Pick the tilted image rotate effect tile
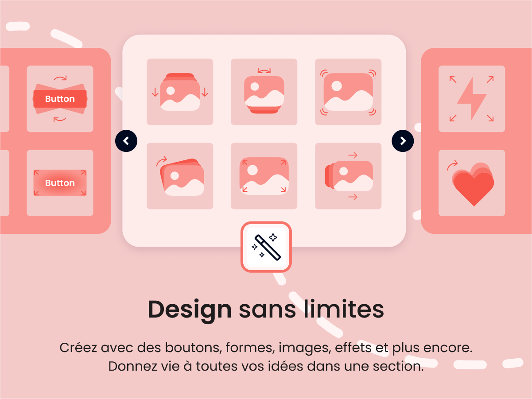Viewport: 532px width, 399px height. pos(180,176)
